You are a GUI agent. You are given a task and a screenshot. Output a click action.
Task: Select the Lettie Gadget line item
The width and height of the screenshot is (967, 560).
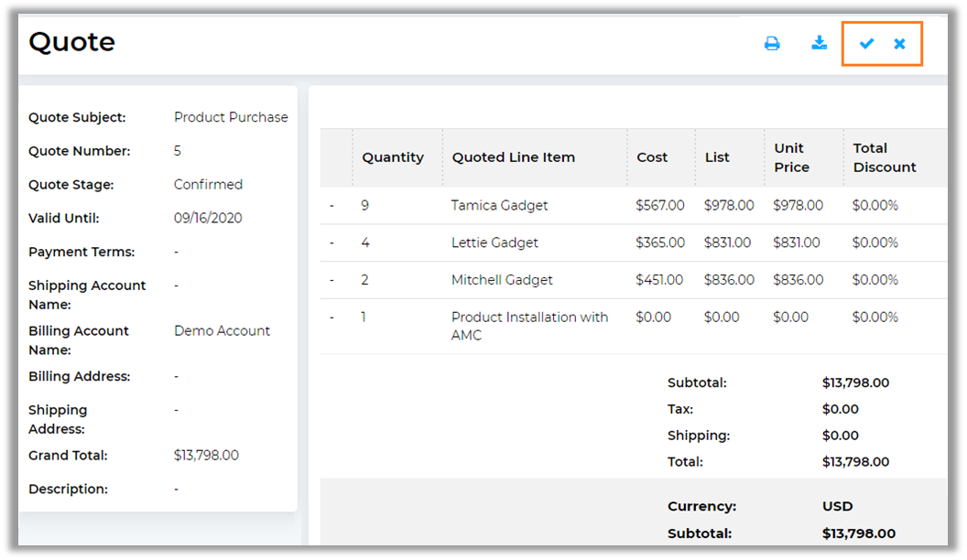[494, 242]
